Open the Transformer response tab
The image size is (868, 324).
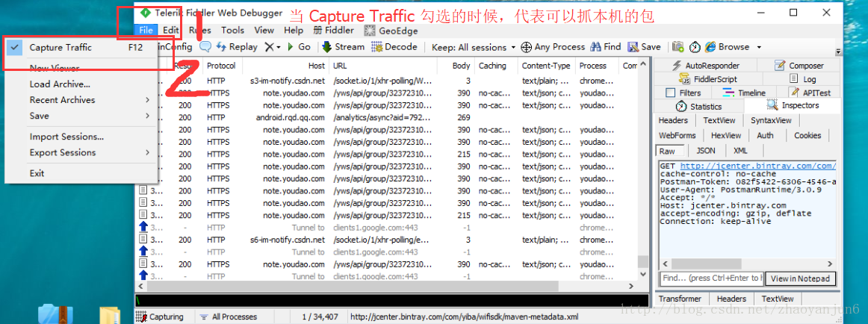click(681, 299)
